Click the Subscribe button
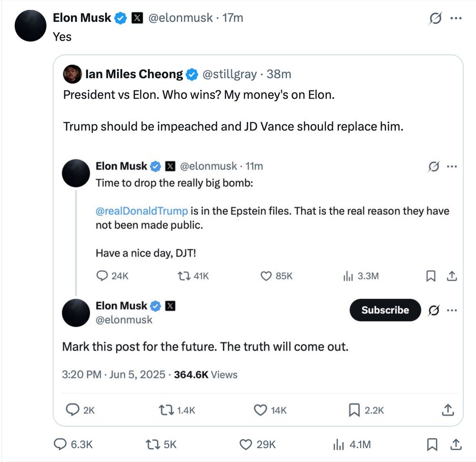This screenshot has width=476, height=462. click(x=385, y=310)
